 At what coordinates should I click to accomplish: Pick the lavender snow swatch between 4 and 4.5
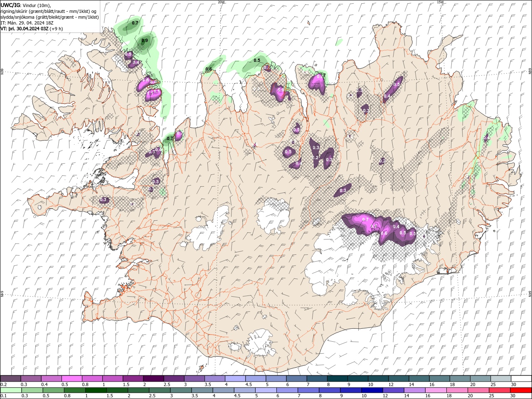(x=235, y=379)
